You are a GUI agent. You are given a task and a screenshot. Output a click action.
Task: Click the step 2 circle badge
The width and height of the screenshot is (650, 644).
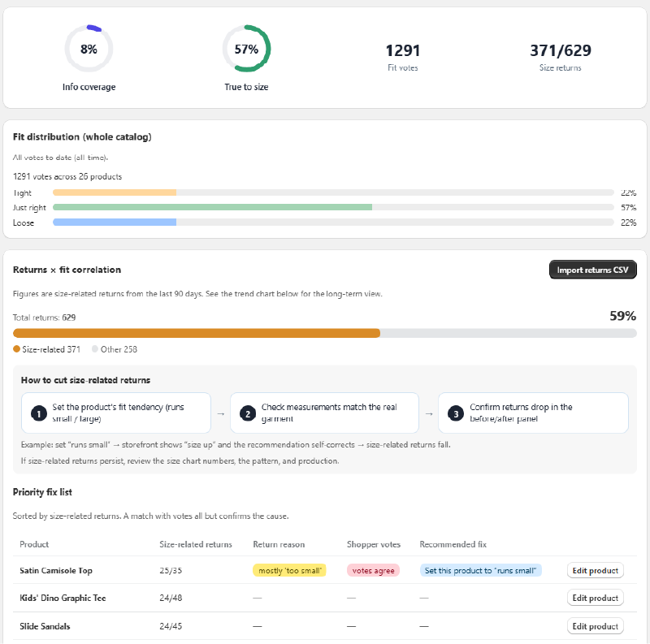tap(248, 413)
